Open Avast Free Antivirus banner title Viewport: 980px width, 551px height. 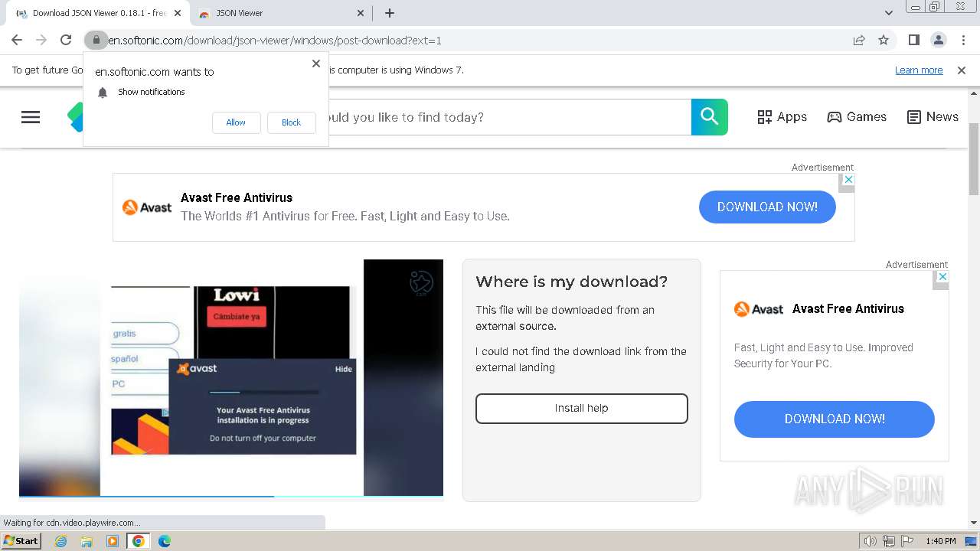coord(237,197)
